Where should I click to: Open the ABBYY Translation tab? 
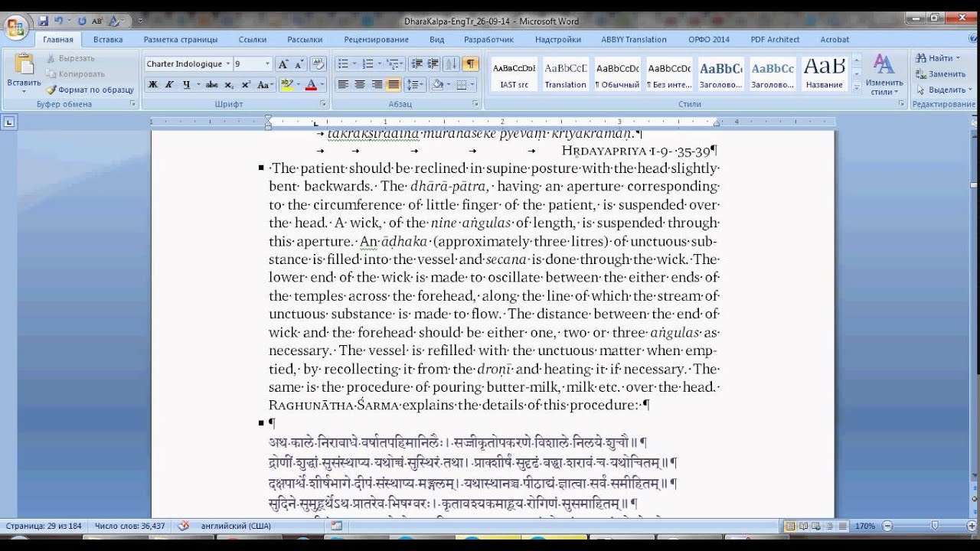(x=632, y=39)
